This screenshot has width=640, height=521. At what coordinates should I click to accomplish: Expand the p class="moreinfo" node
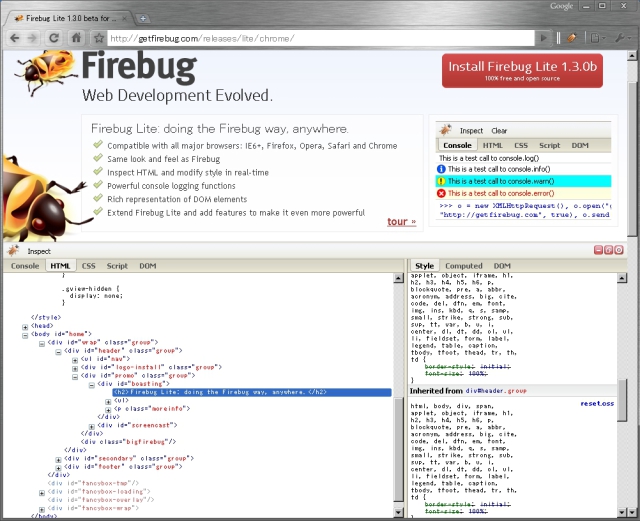click(108, 410)
